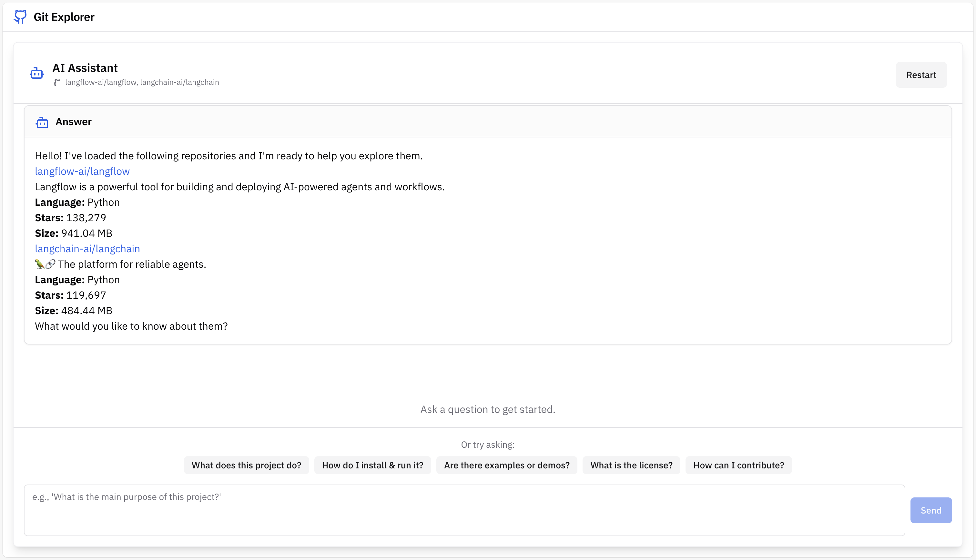
Task: Click the GitHub logo next to Git Explorer
Action: (20, 17)
